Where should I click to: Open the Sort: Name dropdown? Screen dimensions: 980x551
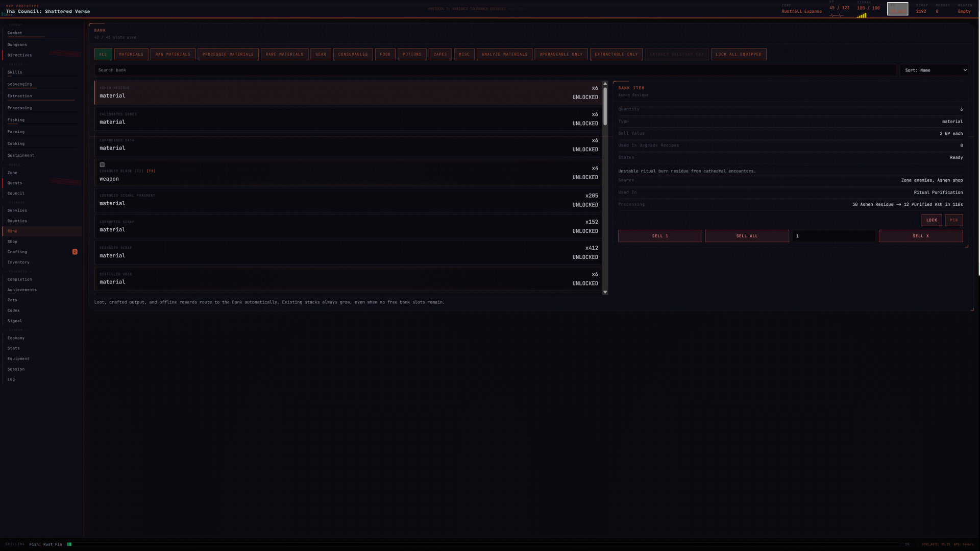click(934, 70)
